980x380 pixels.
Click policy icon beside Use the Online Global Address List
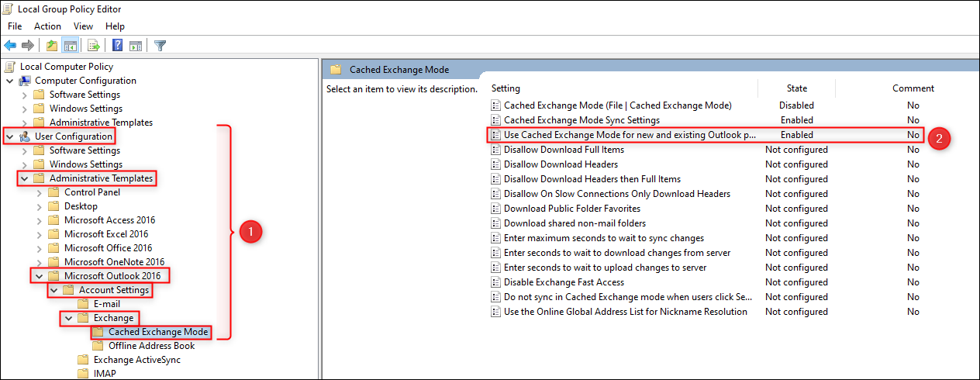pyautogui.click(x=496, y=312)
